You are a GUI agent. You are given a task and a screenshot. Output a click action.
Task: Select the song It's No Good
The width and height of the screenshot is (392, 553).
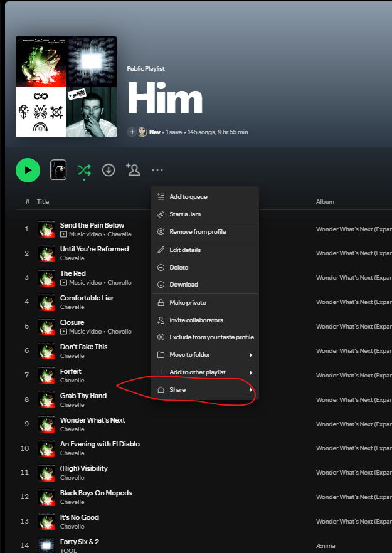click(x=80, y=517)
